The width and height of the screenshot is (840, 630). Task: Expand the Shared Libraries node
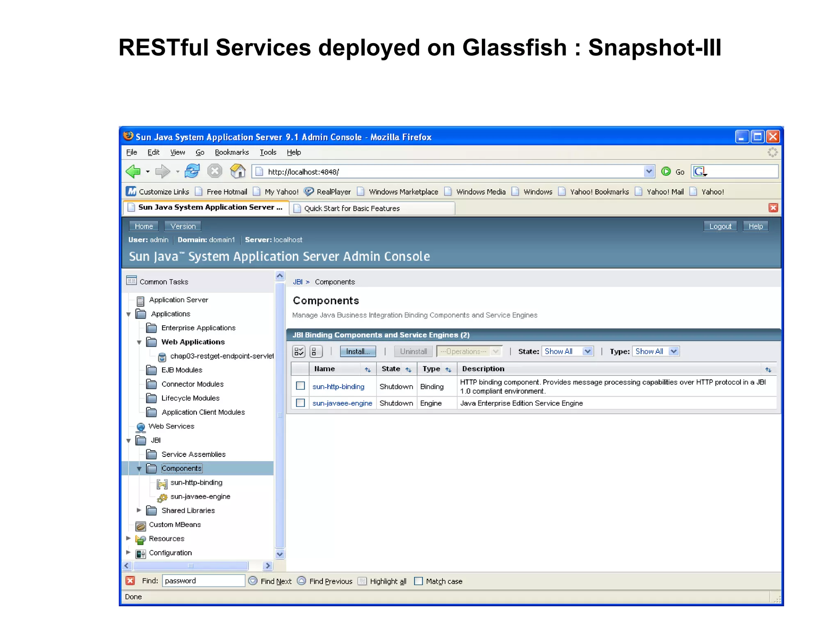coord(139,510)
